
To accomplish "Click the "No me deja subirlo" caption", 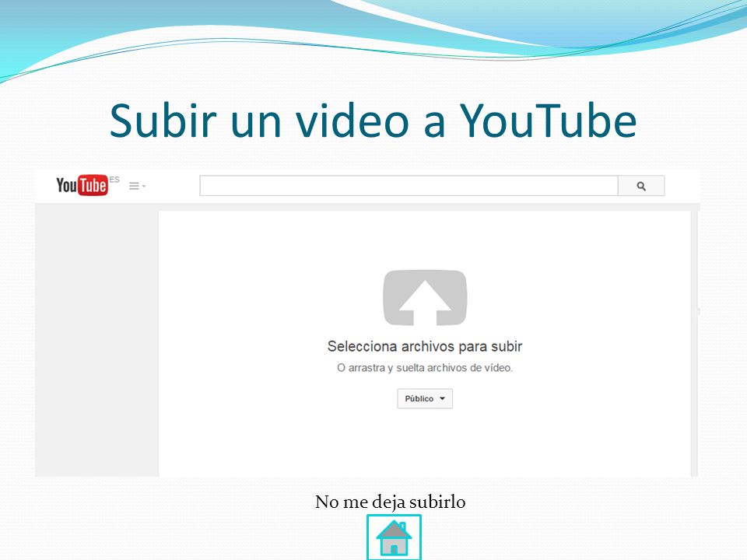I will 390,502.
